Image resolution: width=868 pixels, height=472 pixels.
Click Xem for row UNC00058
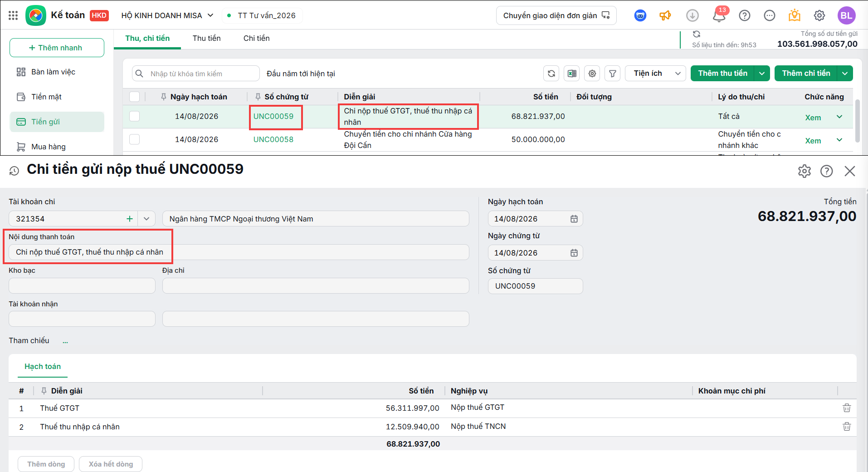point(813,141)
